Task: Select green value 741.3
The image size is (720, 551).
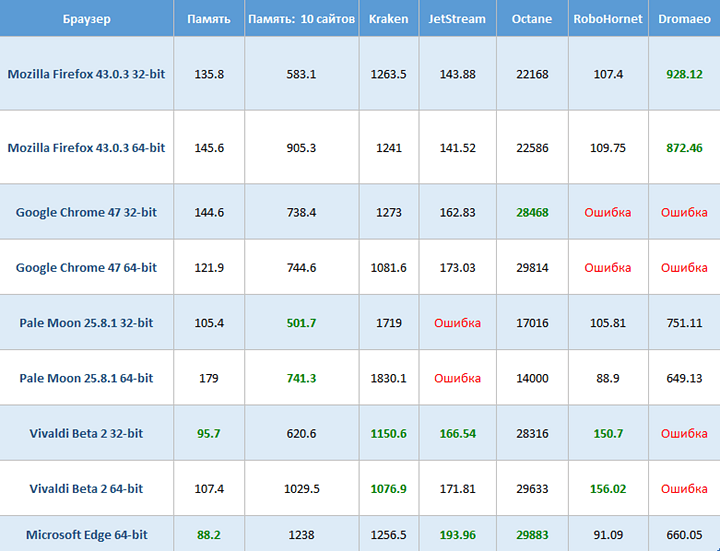Action: pos(302,378)
